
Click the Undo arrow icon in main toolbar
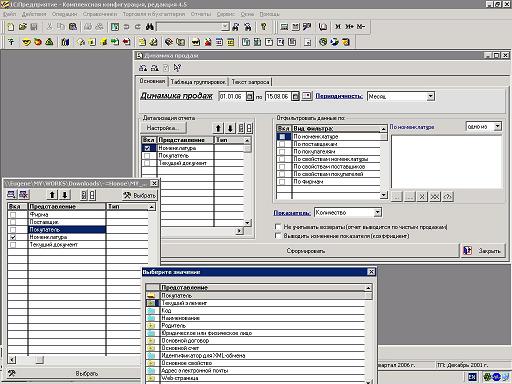(126, 27)
